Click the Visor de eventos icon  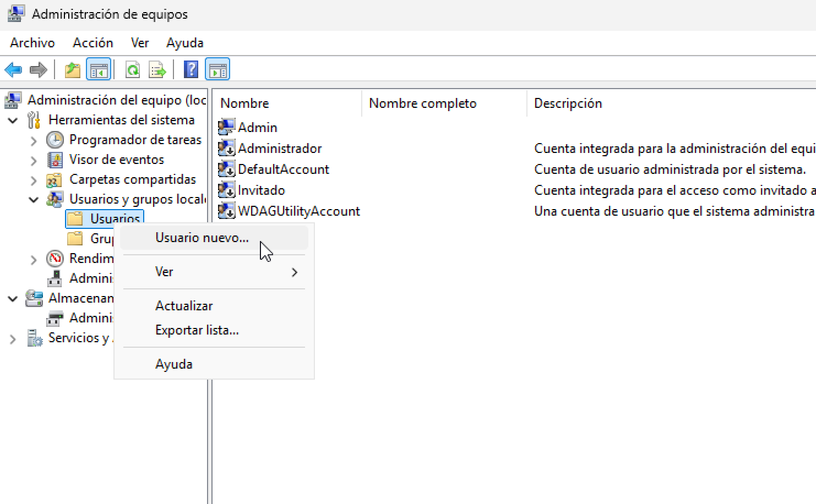tap(55, 160)
